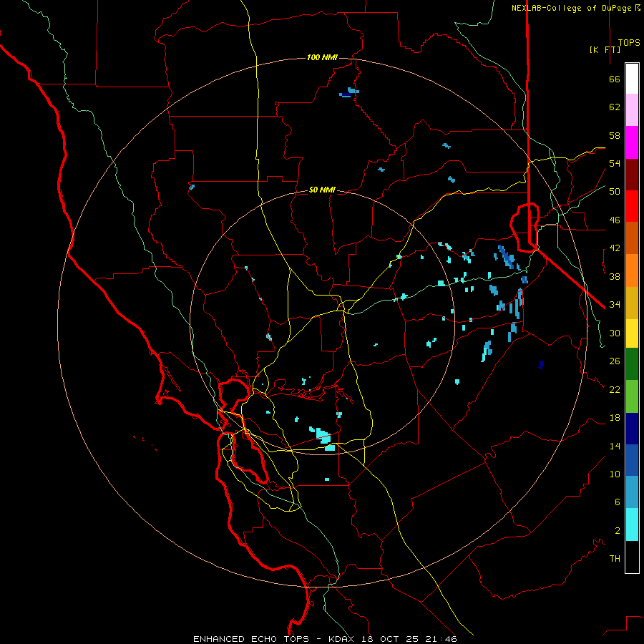Viewport: 644px width, 644px height.
Task: Click the blue echo just below 100 NMI label
Action: [349, 92]
